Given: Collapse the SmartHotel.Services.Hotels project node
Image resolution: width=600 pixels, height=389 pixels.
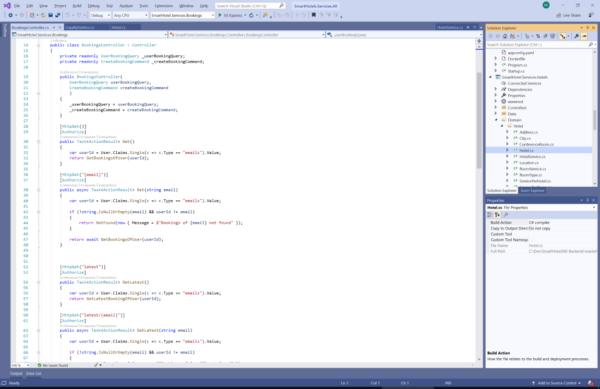Looking at the screenshot, I should pos(491,77).
